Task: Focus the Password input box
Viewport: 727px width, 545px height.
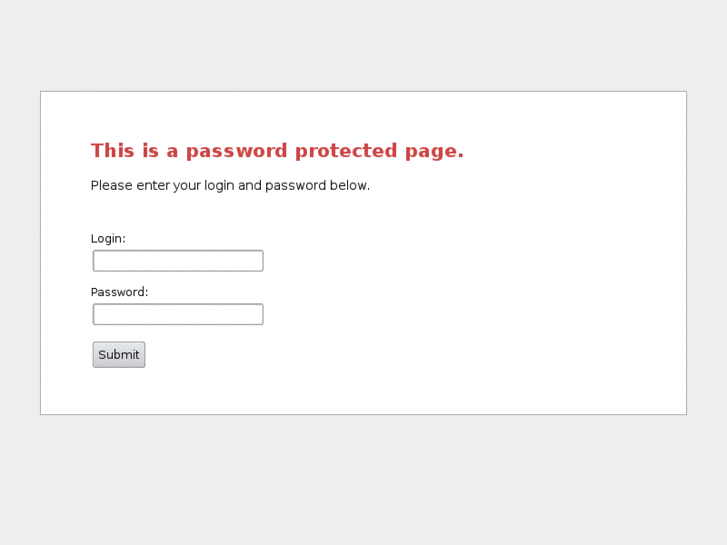Action: coord(178,315)
